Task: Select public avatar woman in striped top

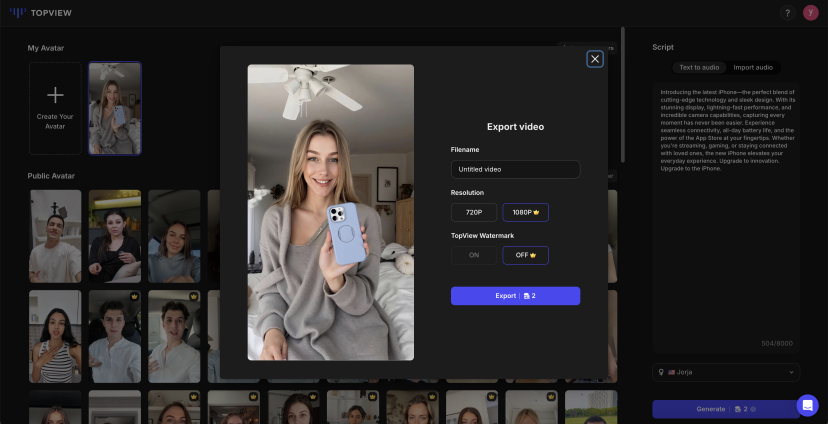Action: point(55,336)
